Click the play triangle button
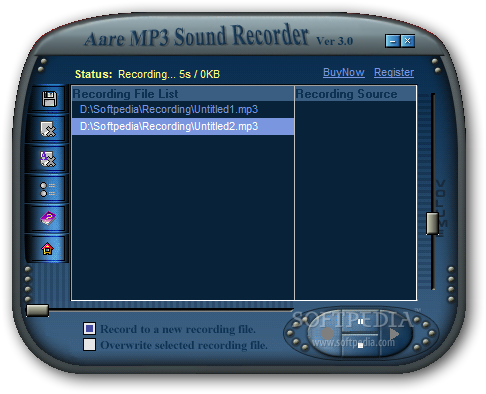Image resolution: width=486 pixels, height=394 pixels. coord(394,333)
